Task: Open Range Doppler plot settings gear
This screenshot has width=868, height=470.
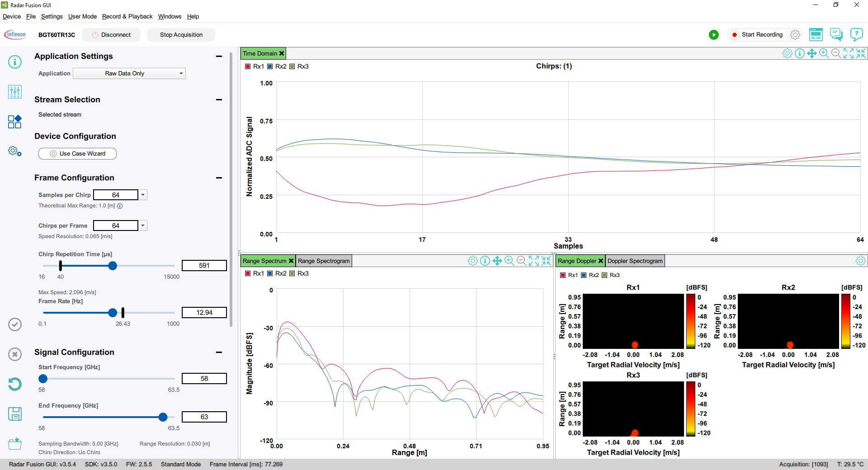Action: pos(861,261)
